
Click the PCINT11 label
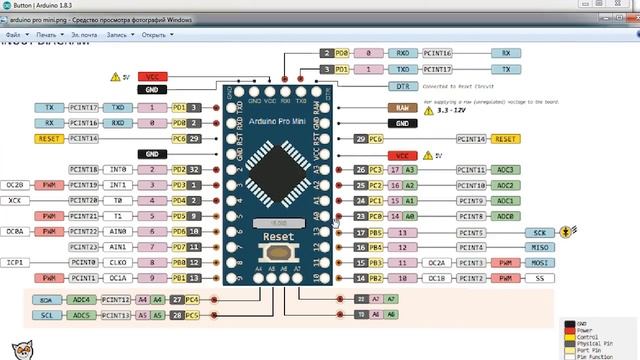pos(471,170)
